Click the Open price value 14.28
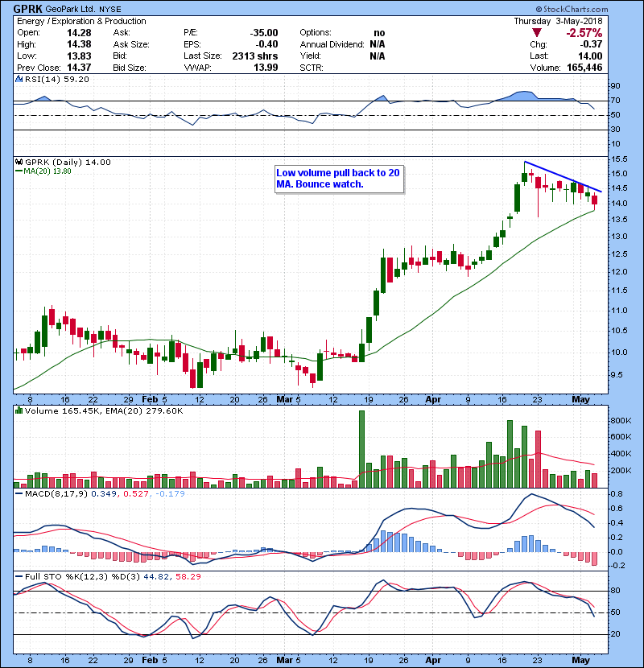644x668 pixels. pos(79,33)
